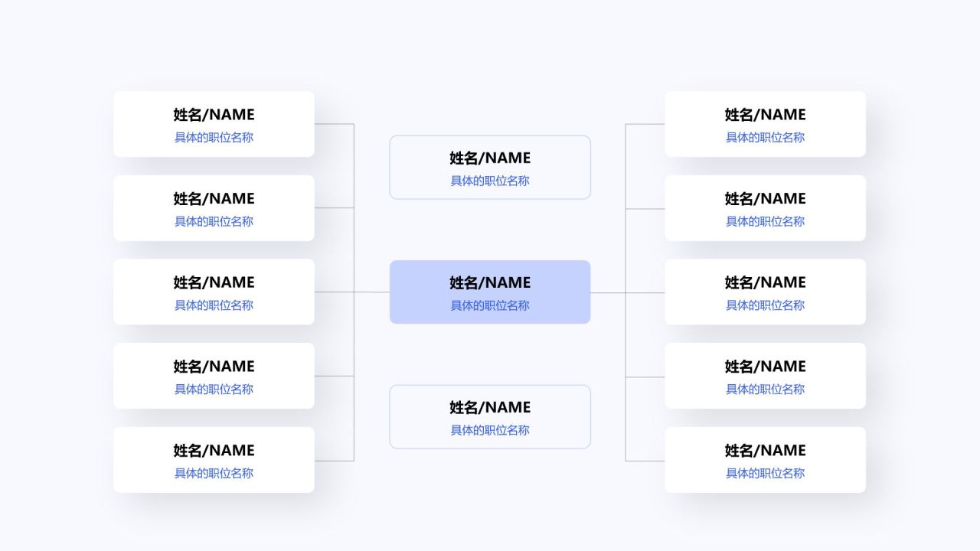Click the top outlined card in middle column

pos(490,168)
